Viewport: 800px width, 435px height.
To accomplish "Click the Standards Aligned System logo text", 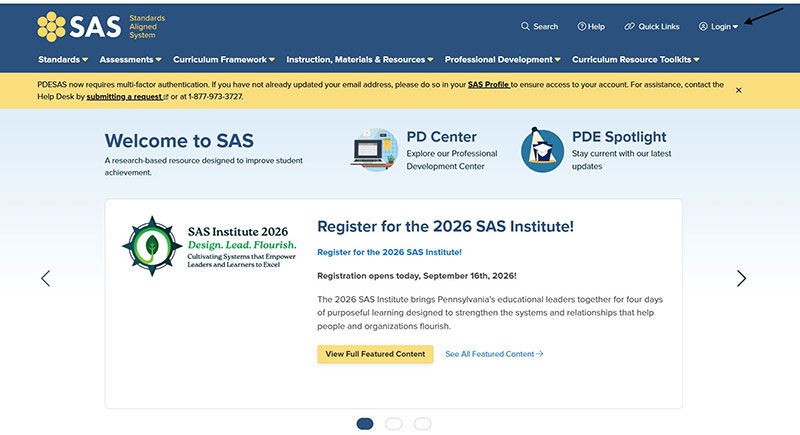I will click(x=147, y=27).
